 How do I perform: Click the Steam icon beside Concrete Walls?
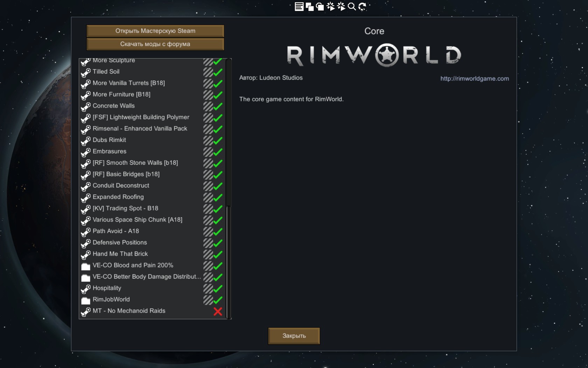tap(86, 107)
